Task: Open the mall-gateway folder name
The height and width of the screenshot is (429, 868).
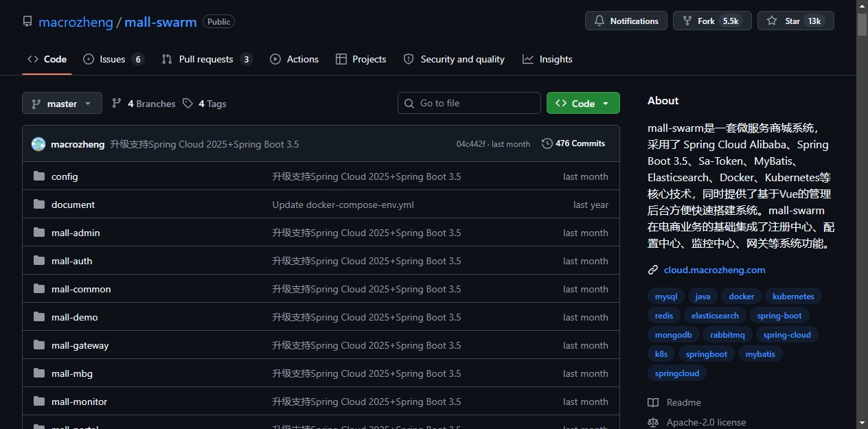Action: (x=80, y=346)
